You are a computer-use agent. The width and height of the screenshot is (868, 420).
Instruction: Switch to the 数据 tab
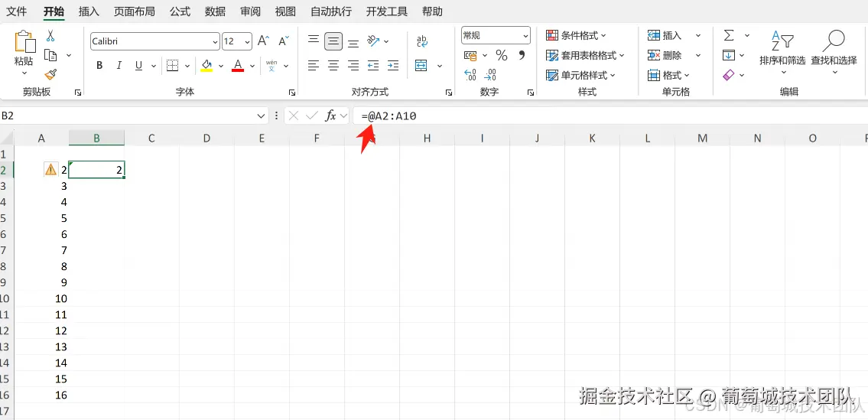tap(215, 11)
